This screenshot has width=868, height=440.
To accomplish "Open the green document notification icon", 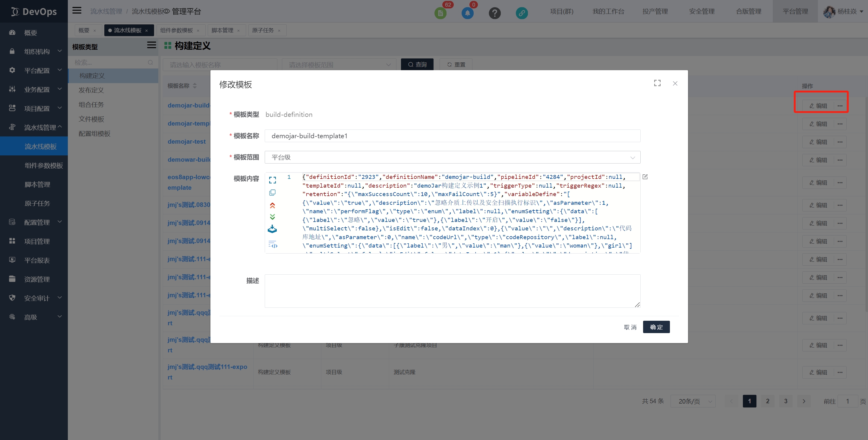I will [x=440, y=13].
